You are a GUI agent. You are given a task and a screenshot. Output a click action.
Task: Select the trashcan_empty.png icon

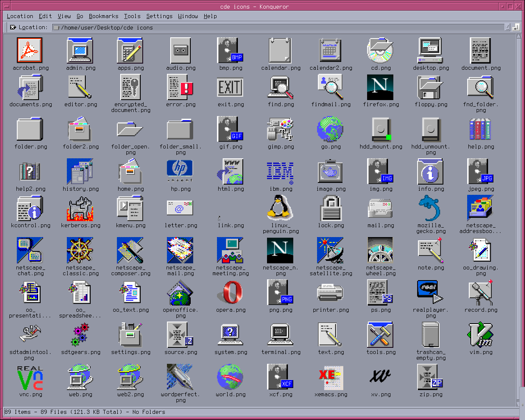pyautogui.click(x=430, y=335)
